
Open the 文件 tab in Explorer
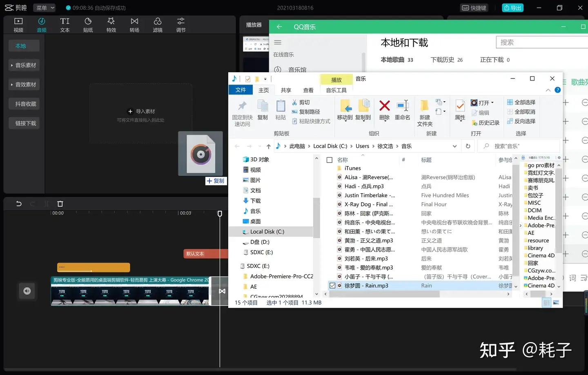[x=241, y=90]
